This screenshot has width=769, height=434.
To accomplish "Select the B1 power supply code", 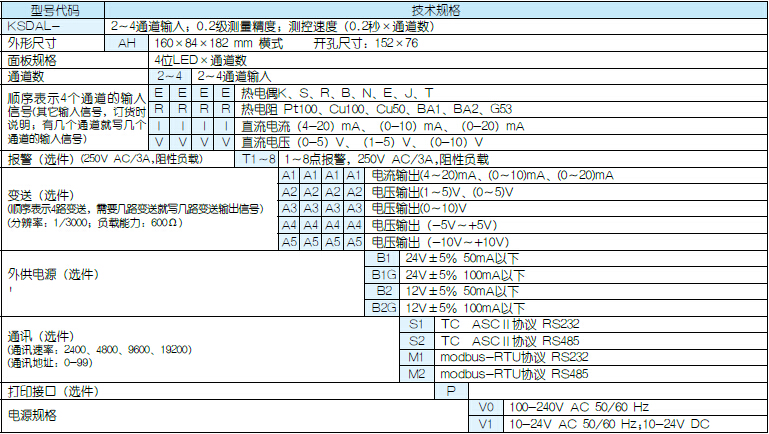I will click(x=384, y=258).
